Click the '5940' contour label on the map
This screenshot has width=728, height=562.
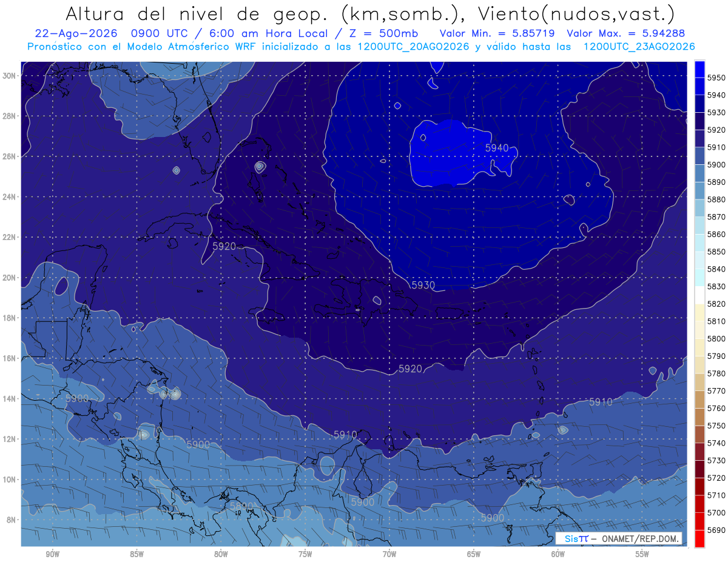point(497,147)
